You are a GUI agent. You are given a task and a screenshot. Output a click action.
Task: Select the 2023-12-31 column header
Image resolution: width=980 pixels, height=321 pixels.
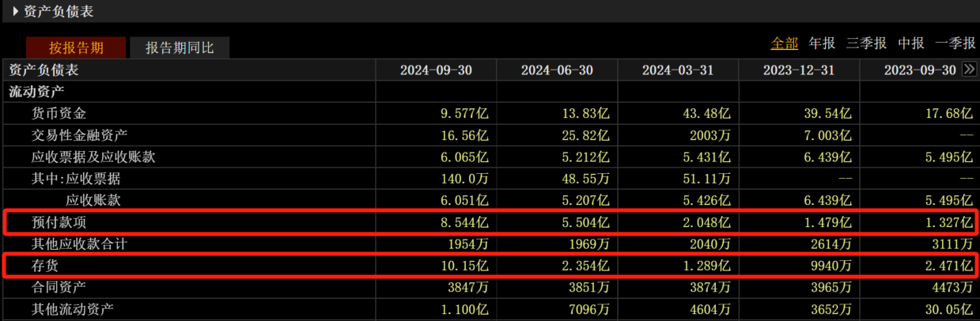tap(799, 70)
